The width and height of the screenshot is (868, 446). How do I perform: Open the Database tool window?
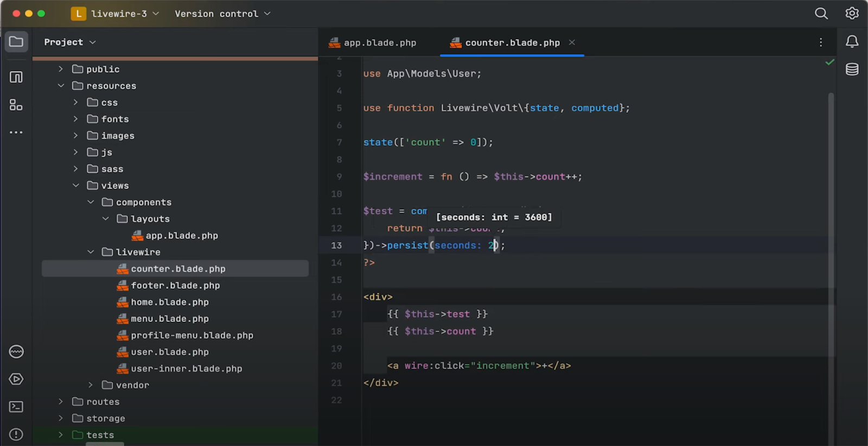tap(852, 69)
